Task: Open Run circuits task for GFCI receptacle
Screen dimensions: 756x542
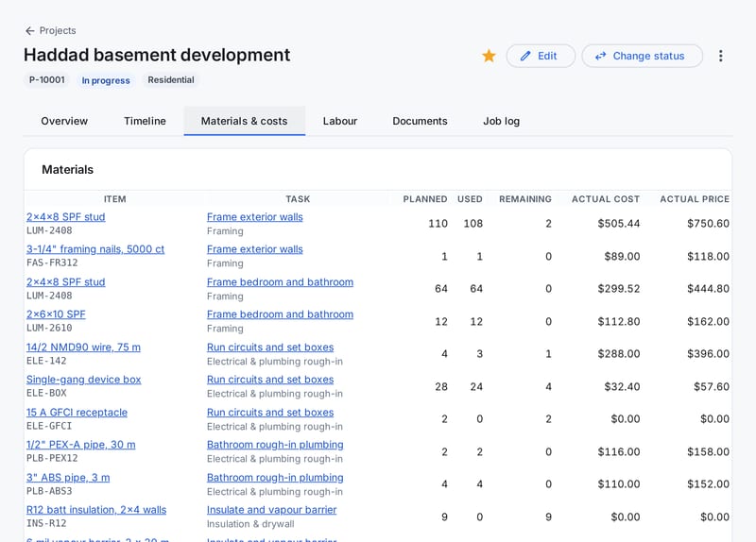Action: tap(270, 413)
